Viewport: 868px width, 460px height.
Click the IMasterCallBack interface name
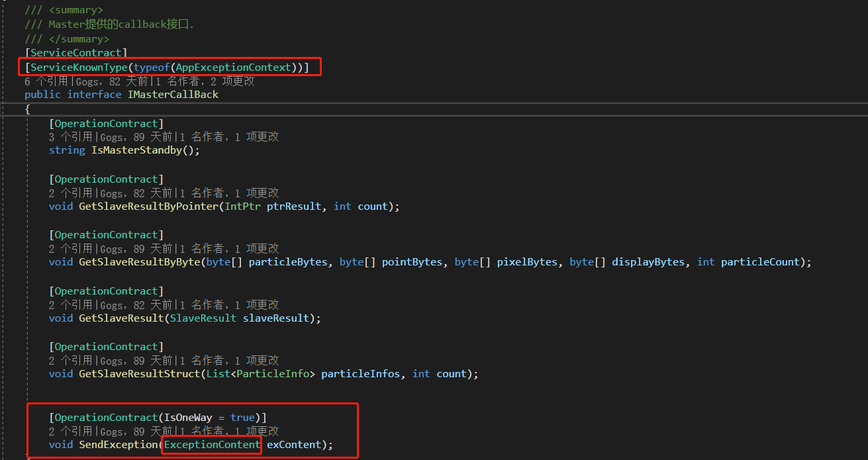[173, 94]
